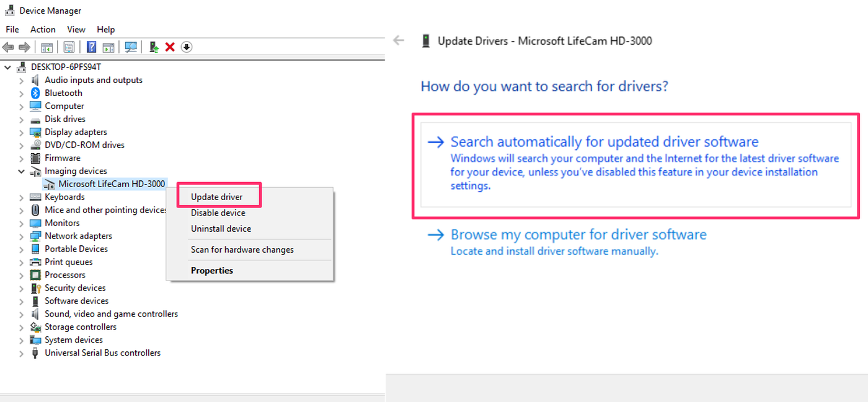Choose Browse my computer for driver software
Screen dimensions: 868x402
click(x=578, y=234)
